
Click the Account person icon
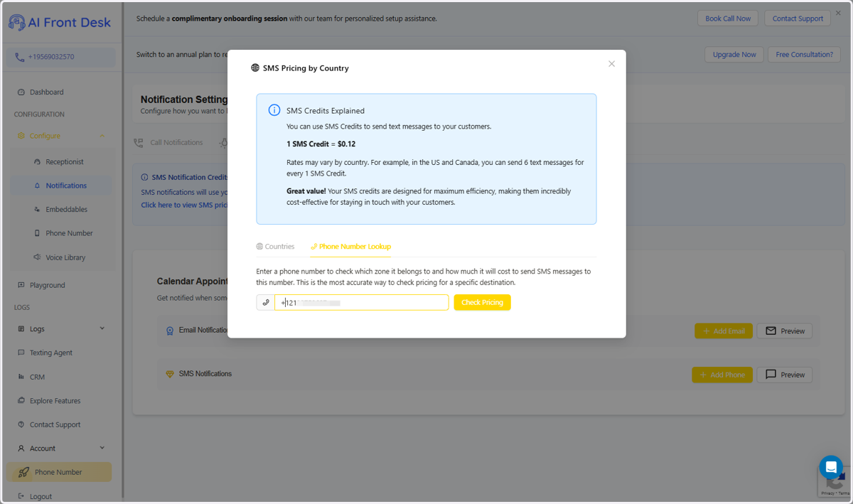pyautogui.click(x=21, y=449)
